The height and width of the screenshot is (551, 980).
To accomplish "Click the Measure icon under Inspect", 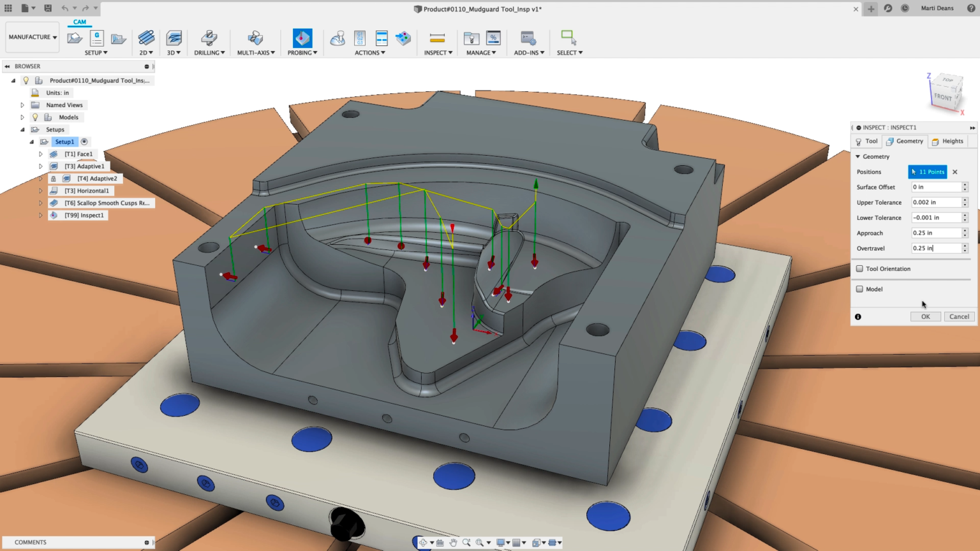I will tap(437, 38).
